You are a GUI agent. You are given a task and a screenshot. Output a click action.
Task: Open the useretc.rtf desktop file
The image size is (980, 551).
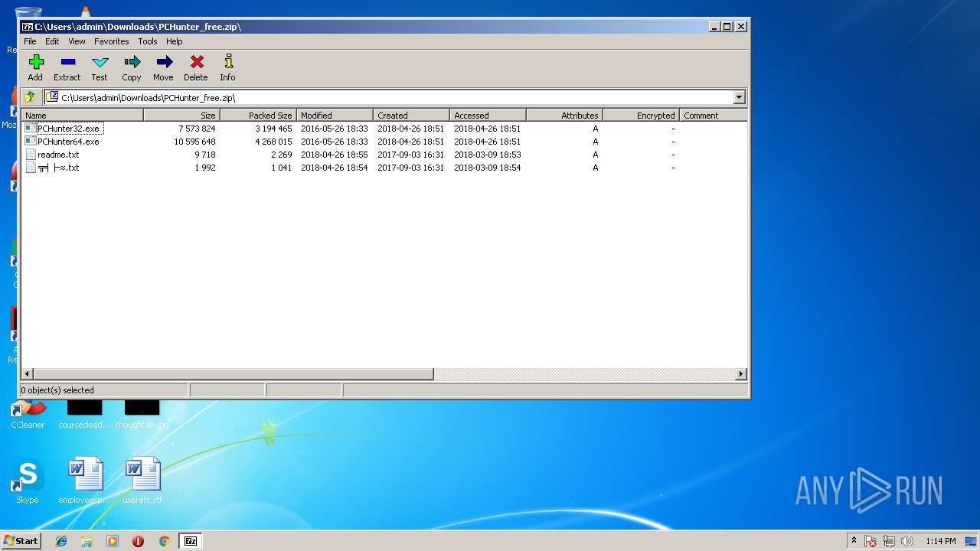(142, 482)
